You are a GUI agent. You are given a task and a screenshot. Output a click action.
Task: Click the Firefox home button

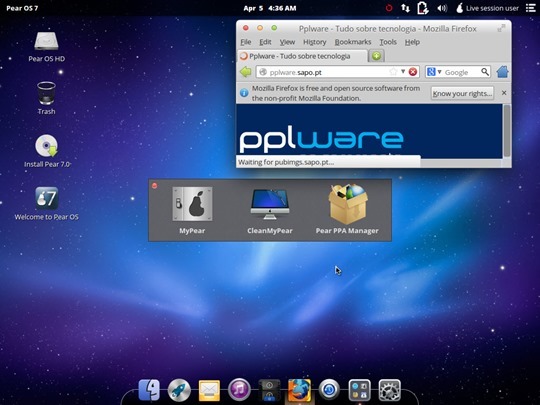[x=502, y=72]
